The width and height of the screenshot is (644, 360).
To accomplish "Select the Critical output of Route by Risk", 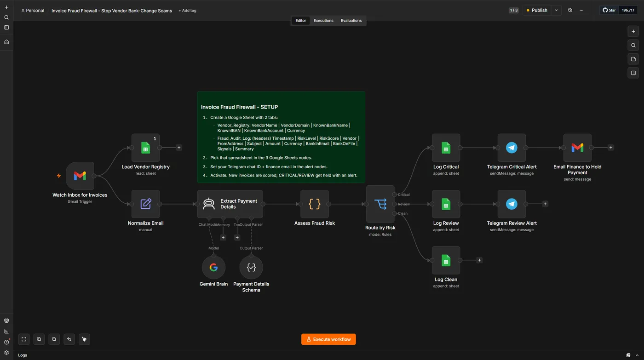I will point(395,194).
